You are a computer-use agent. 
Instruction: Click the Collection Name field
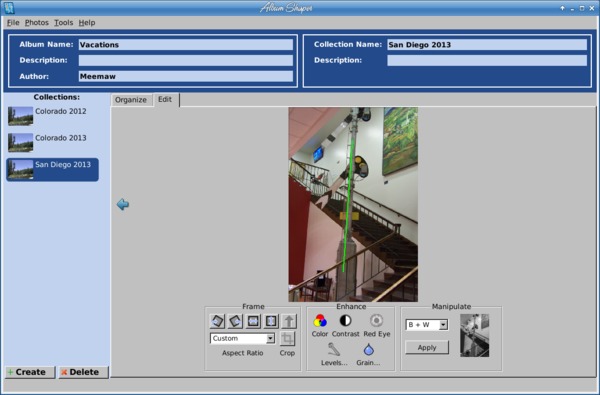coord(487,44)
